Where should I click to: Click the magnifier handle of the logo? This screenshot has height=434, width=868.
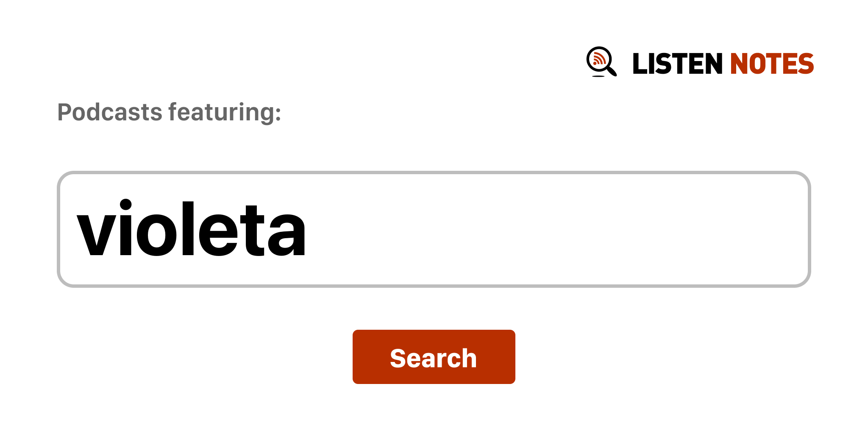612,70
